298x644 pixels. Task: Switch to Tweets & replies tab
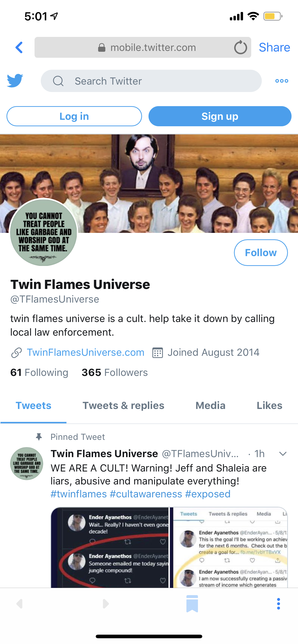(124, 406)
